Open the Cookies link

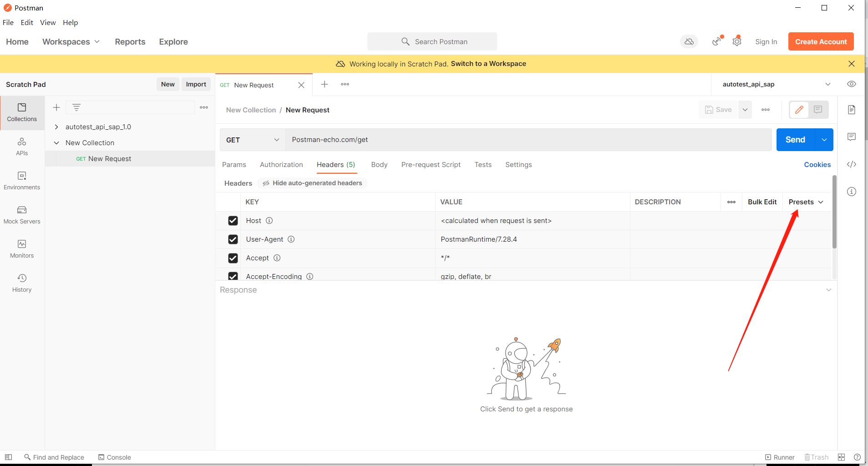(x=817, y=165)
